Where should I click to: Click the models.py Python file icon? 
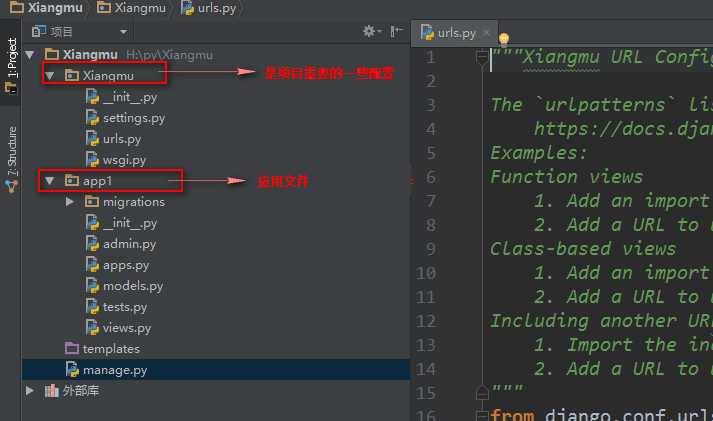(x=92, y=286)
